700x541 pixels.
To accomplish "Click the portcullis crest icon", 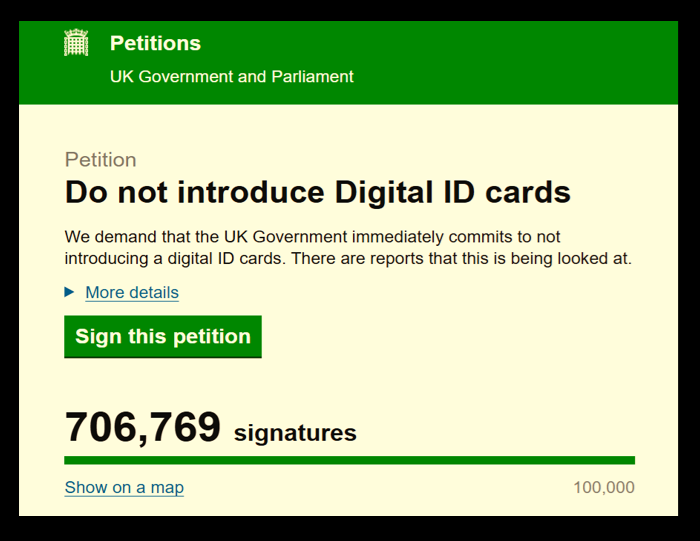I will 76,43.
